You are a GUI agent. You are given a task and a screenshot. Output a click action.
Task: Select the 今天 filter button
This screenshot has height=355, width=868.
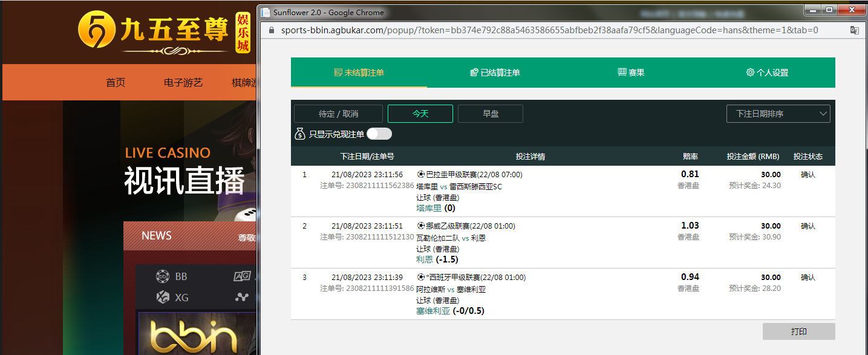[x=420, y=114]
